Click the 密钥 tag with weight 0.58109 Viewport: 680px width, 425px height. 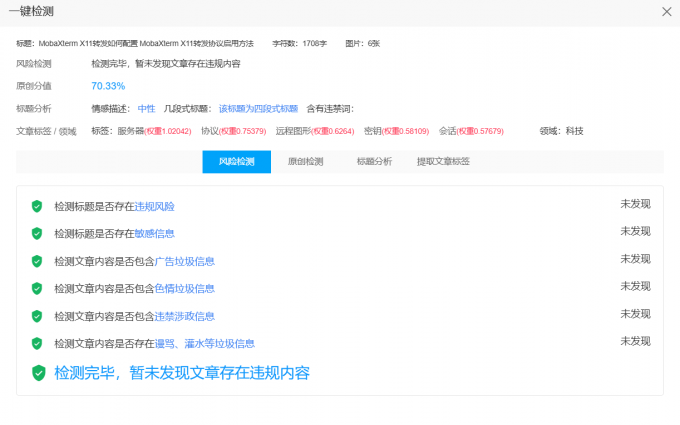pyautogui.click(x=396, y=131)
